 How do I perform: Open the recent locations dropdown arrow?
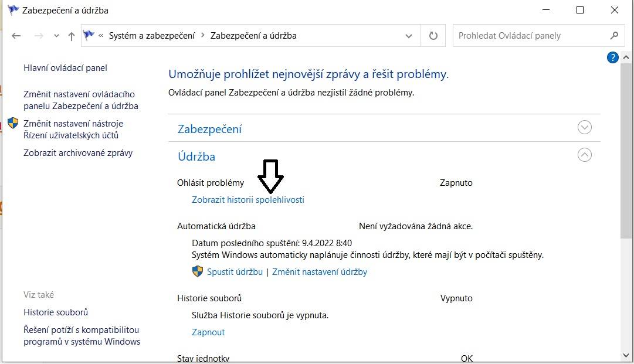click(56, 36)
